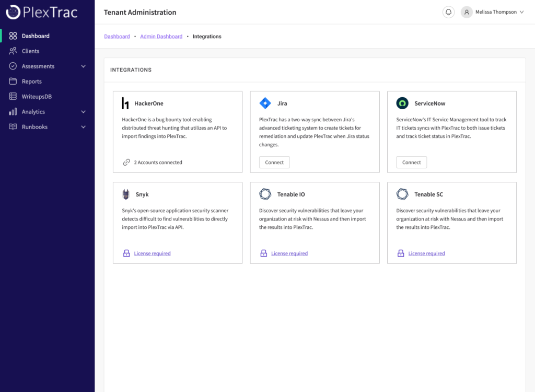Click the lock icon on Snyk card
This screenshot has height=392, width=535.
126,253
